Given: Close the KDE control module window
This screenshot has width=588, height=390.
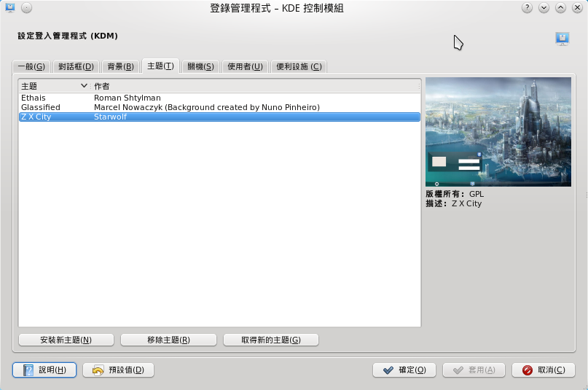Looking at the screenshot, I should [578, 7].
